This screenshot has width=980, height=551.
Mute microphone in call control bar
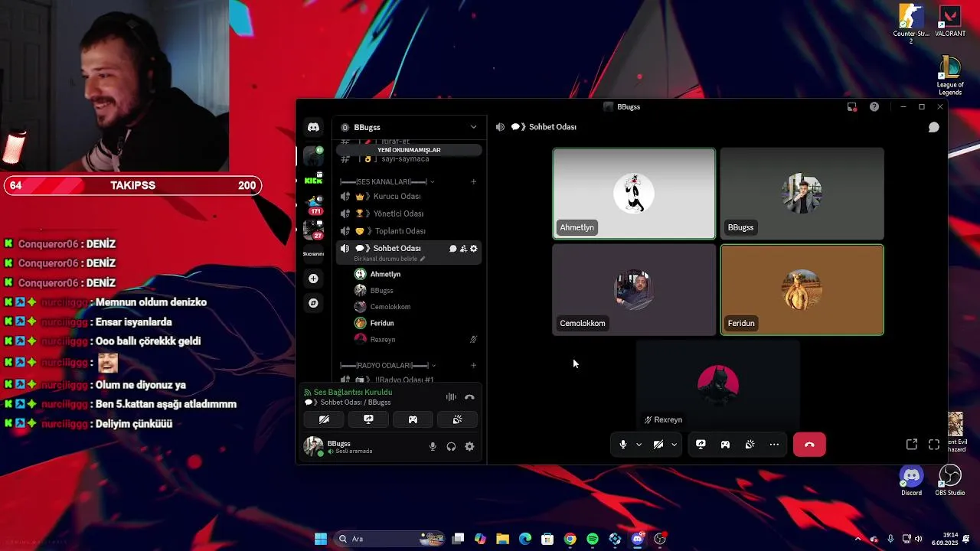(622, 445)
